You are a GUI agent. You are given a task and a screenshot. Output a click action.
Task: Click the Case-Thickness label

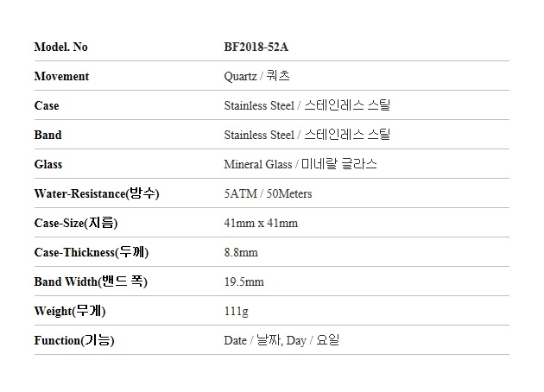(x=92, y=252)
